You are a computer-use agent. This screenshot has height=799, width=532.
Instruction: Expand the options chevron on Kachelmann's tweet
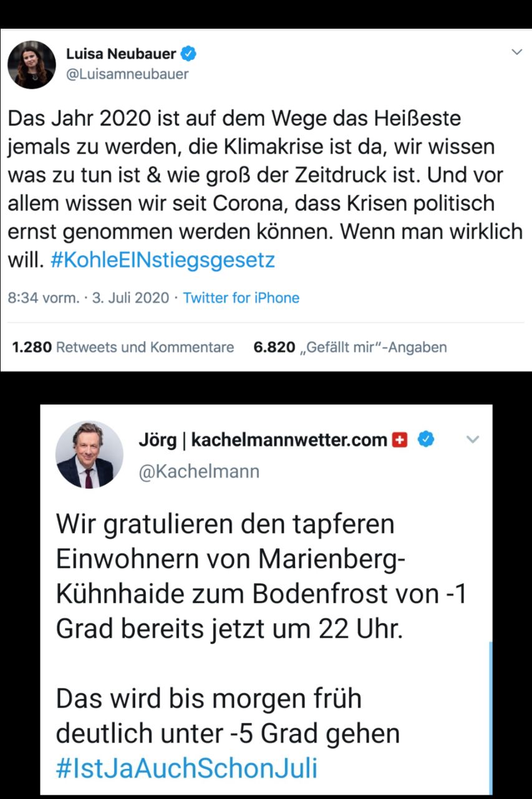[473, 440]
